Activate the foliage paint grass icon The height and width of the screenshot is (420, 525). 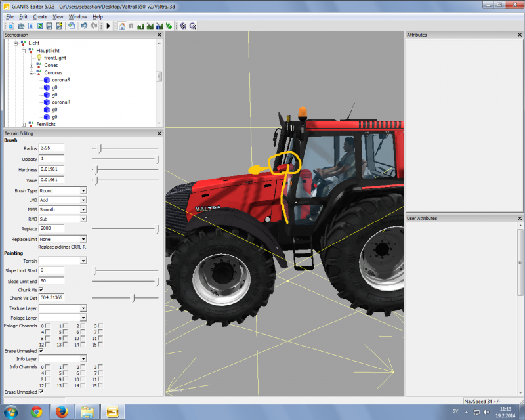[x=169, y=26]
